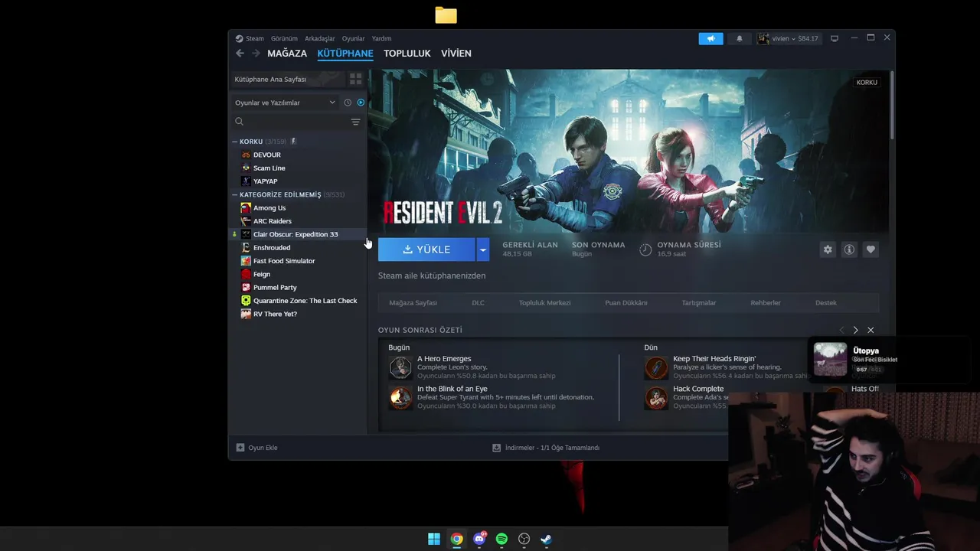980x551 pixels.
Task: Open the Arkadaşlar menu
Action: coord(320,38)
